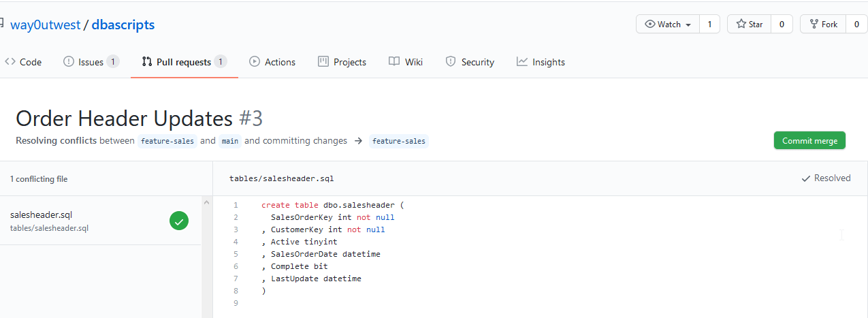Star the dbascripts repository
The image size is (868, 318).
[749, 25]
